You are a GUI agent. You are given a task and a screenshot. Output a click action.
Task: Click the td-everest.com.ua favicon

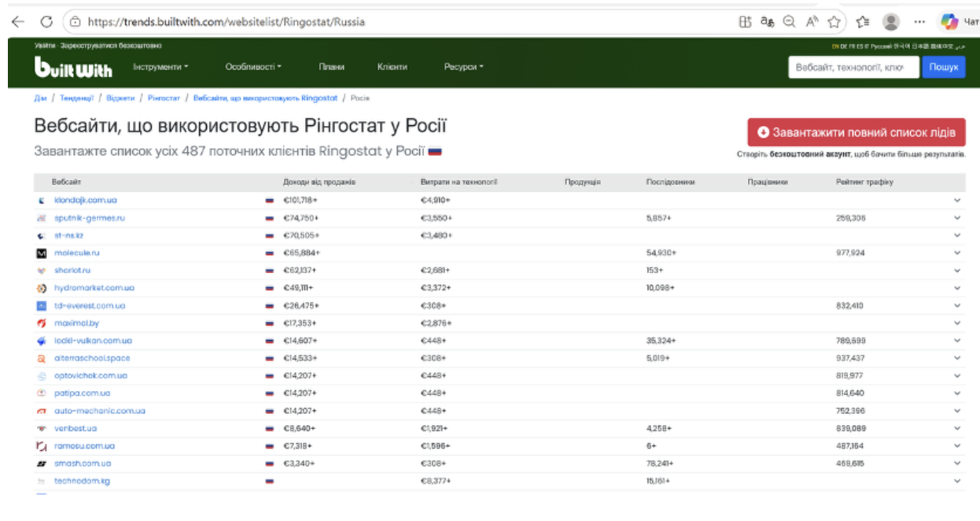(x=42, y=305)
